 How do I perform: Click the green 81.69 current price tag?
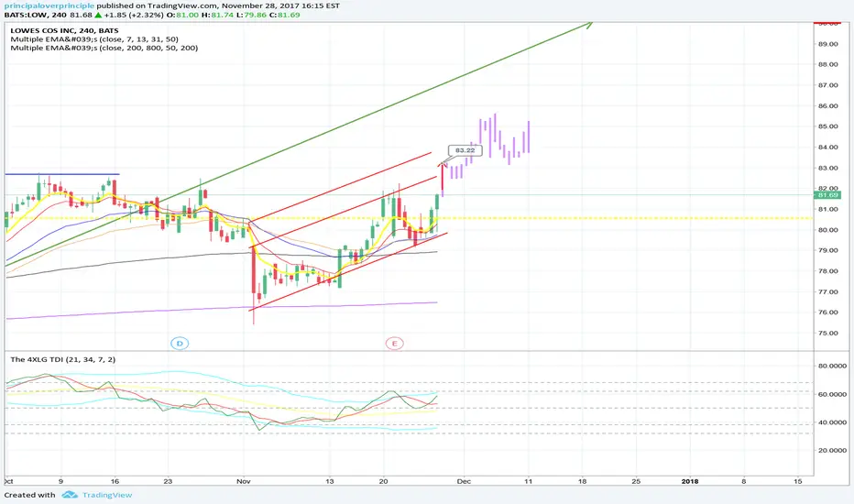827,195
